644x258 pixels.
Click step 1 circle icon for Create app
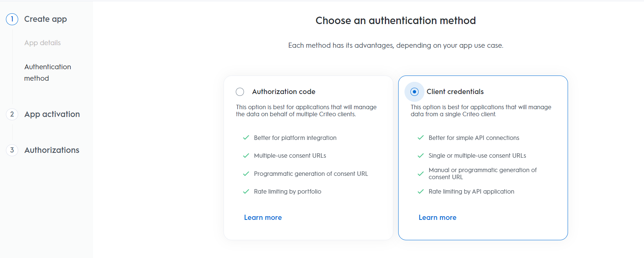12,19
